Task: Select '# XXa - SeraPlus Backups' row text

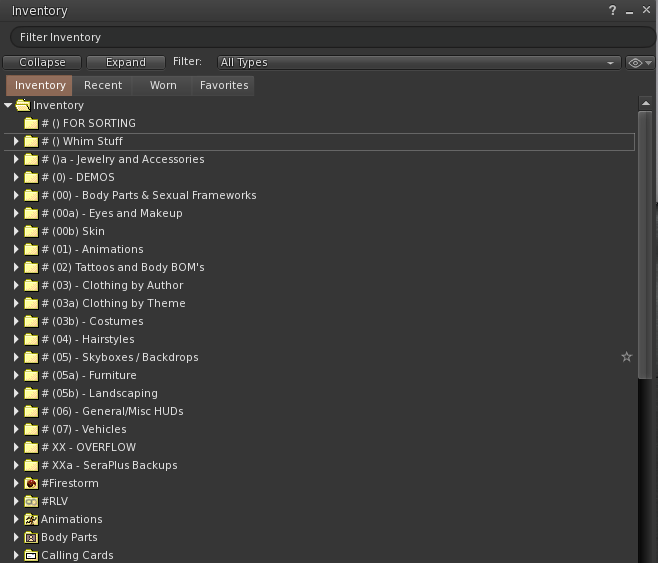Action: [110, 465]
